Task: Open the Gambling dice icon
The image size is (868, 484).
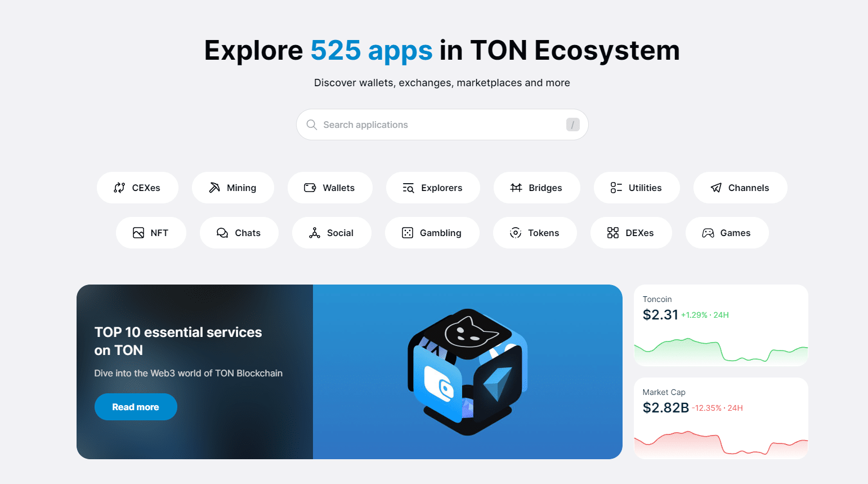Action: [x=408, y=233]
